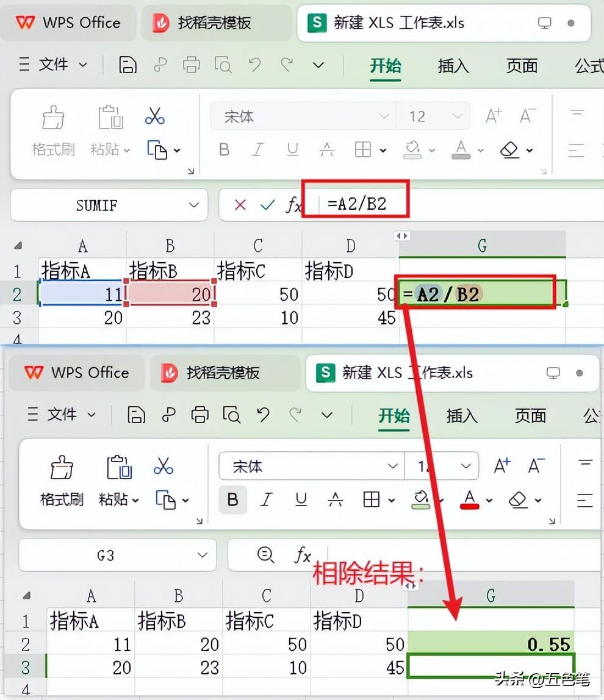Switch to 插入 tab in bottom window
604x700 pixels.
pos(462,416)
